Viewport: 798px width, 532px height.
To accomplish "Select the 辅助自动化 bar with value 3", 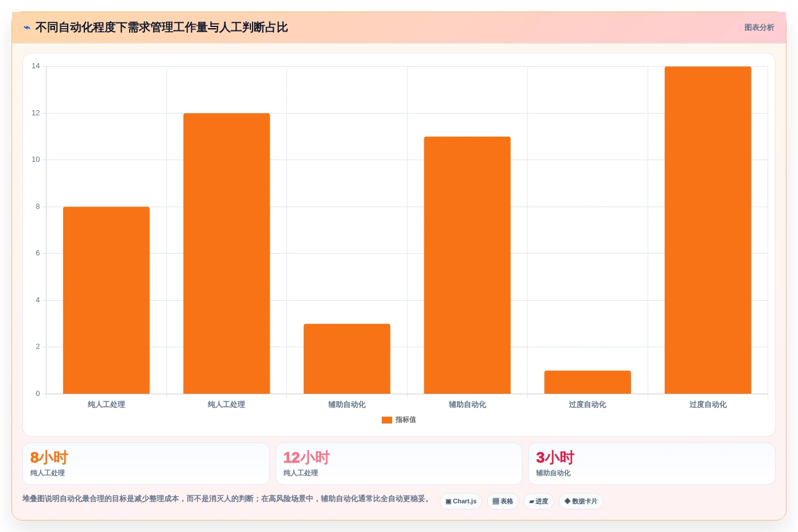I will tap(347, 359).
